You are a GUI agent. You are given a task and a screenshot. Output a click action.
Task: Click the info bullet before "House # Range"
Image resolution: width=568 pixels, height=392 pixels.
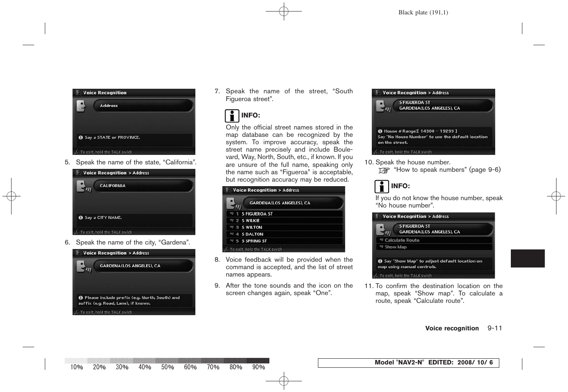(380, 131)
